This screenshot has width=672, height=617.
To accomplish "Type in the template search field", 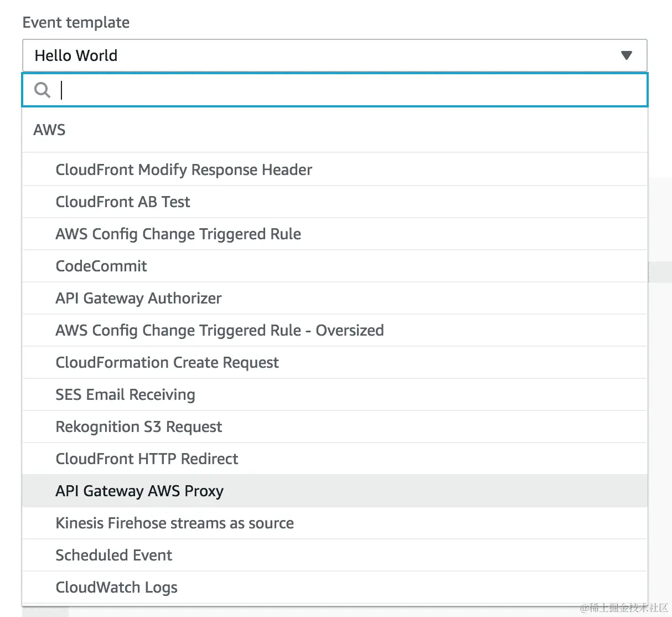I will (x=349, y=90).
